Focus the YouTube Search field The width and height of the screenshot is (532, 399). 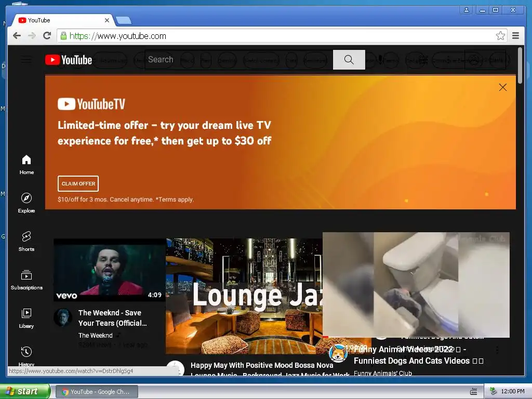point(239,60)
